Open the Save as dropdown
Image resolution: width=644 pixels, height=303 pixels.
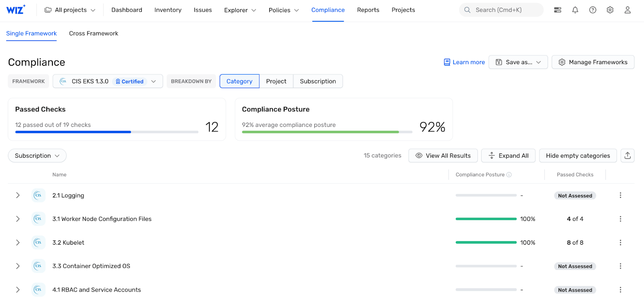(518, 62)
